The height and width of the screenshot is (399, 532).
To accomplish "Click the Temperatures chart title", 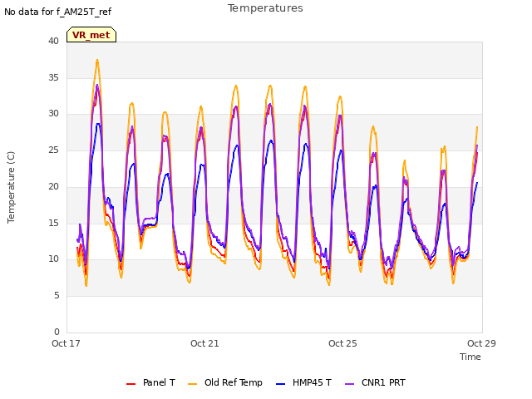I will click(265, 8).
